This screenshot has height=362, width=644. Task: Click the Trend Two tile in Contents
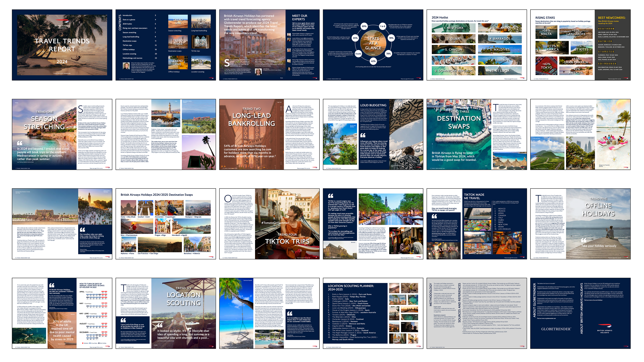click(x=201, y=21)
